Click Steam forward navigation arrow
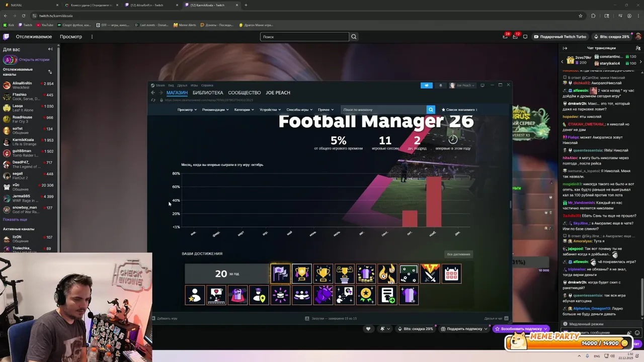This screenshot has height=362, width=644. pyautogui.click(x=161, y=93)
